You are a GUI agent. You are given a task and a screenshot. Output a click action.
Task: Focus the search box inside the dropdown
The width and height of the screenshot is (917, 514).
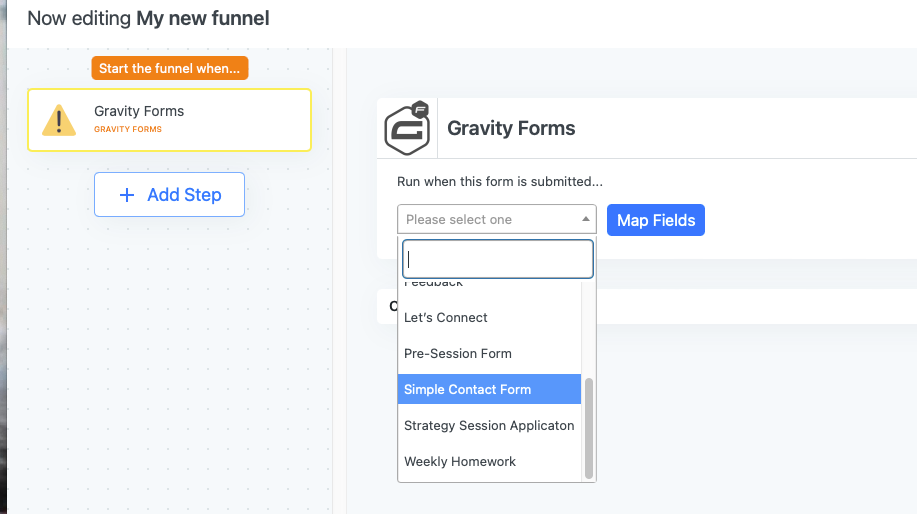click(x=497, y=259)
